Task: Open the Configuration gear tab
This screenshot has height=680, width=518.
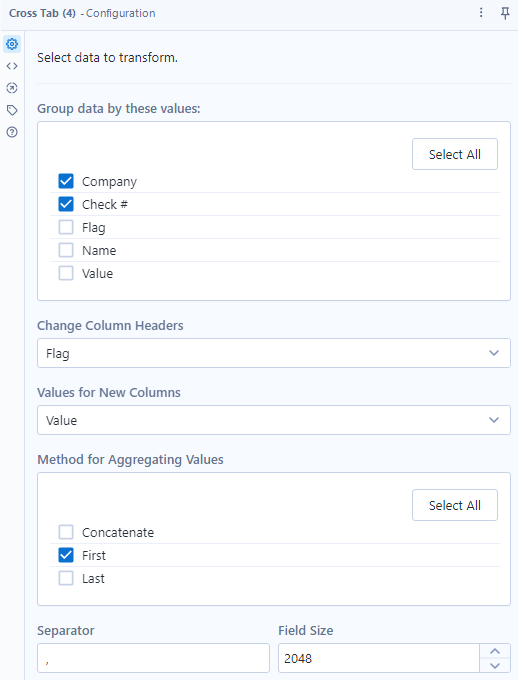Action: (x=12, y=44)
